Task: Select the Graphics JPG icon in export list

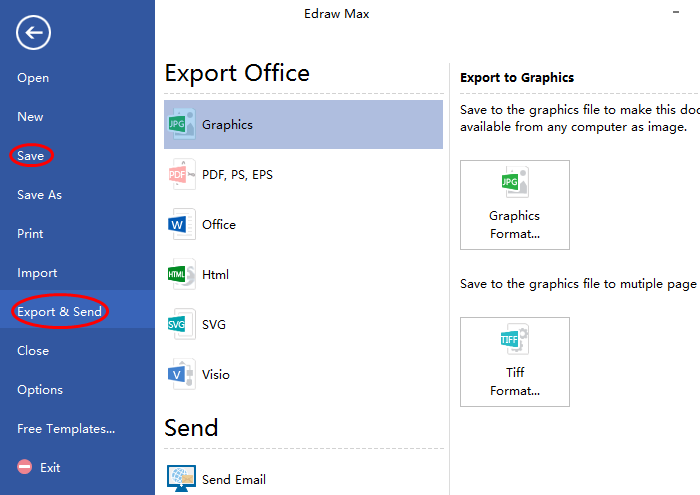Action: tap(182, 124)
